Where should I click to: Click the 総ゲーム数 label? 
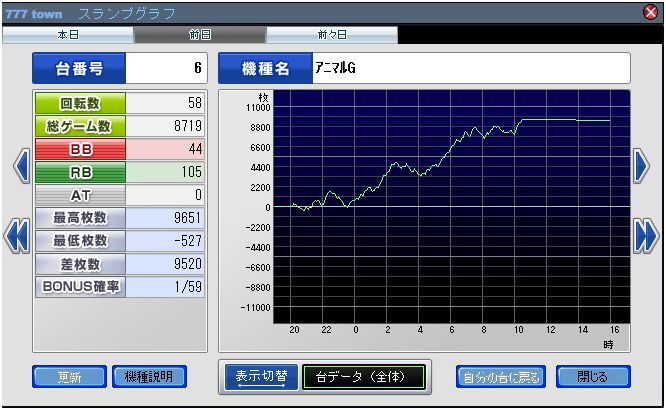80,126
